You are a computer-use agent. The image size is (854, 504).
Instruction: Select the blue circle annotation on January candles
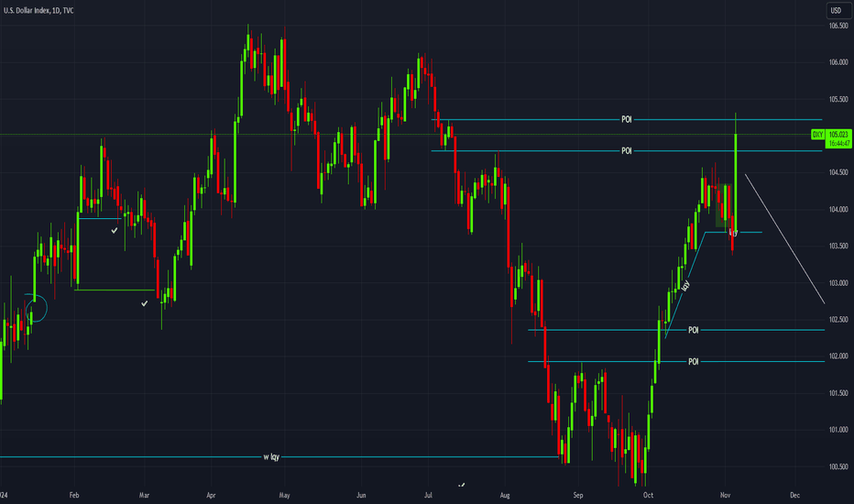point(37,308)
